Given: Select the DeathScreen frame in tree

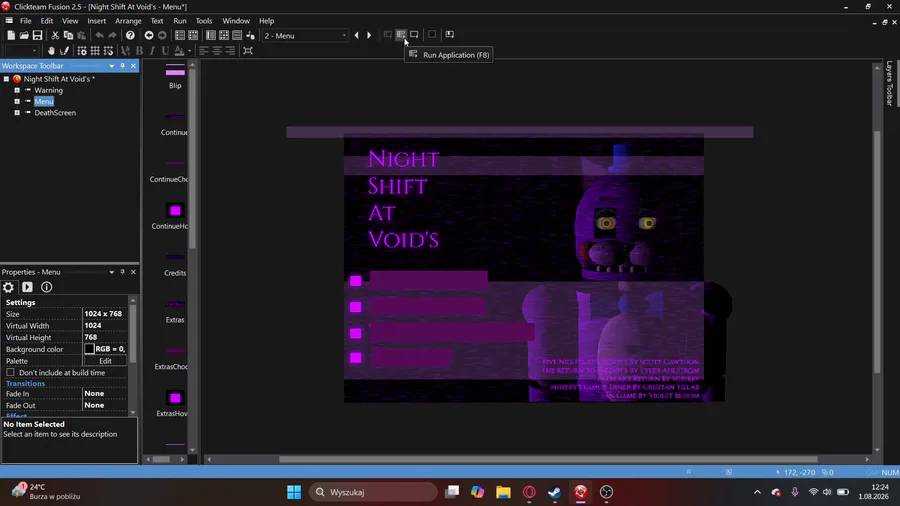Looking at the screenshot, I should [55, 113].
